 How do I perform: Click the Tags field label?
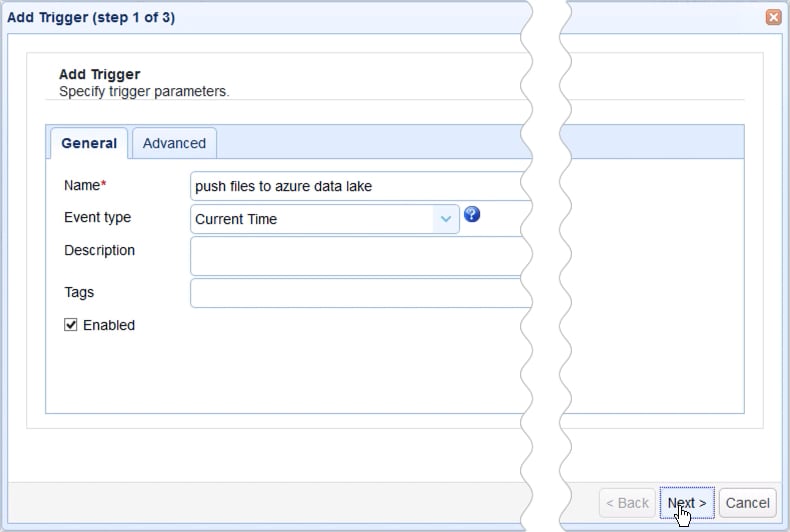click(79, 292)
